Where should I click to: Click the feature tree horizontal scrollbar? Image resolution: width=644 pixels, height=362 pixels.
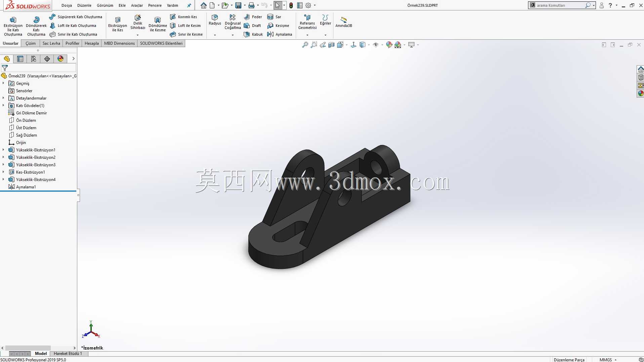(28, 348)
